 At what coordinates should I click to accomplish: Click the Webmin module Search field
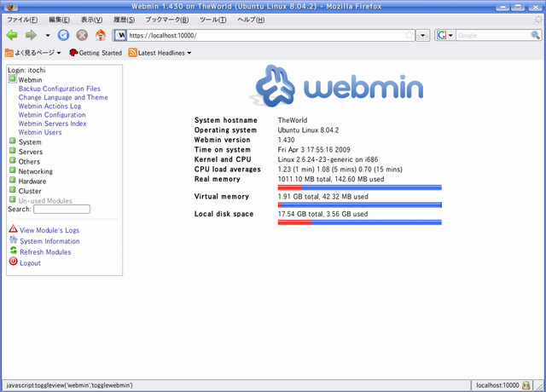tap(61, 209)
